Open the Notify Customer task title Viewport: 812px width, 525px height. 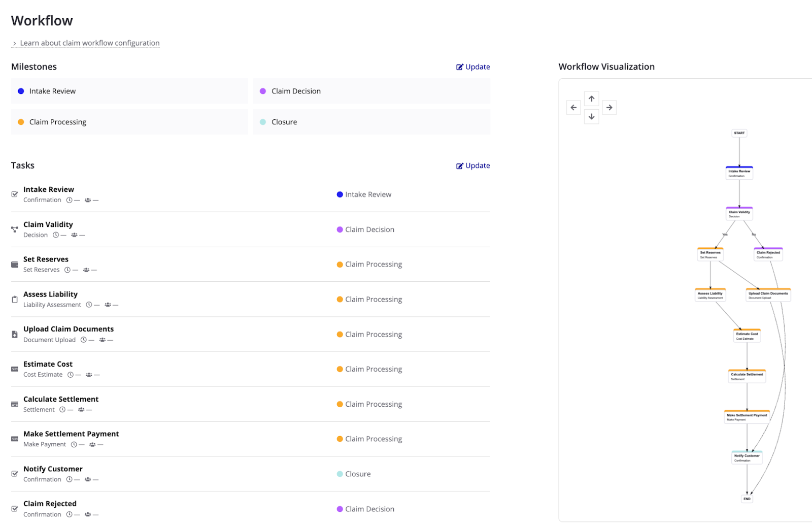click(x=53, y=469)
